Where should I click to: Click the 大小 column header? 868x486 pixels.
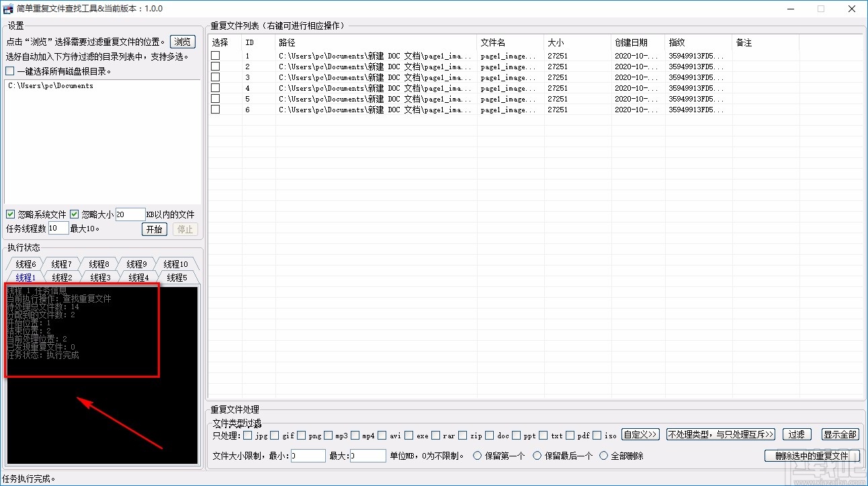(x=578, y=43)
